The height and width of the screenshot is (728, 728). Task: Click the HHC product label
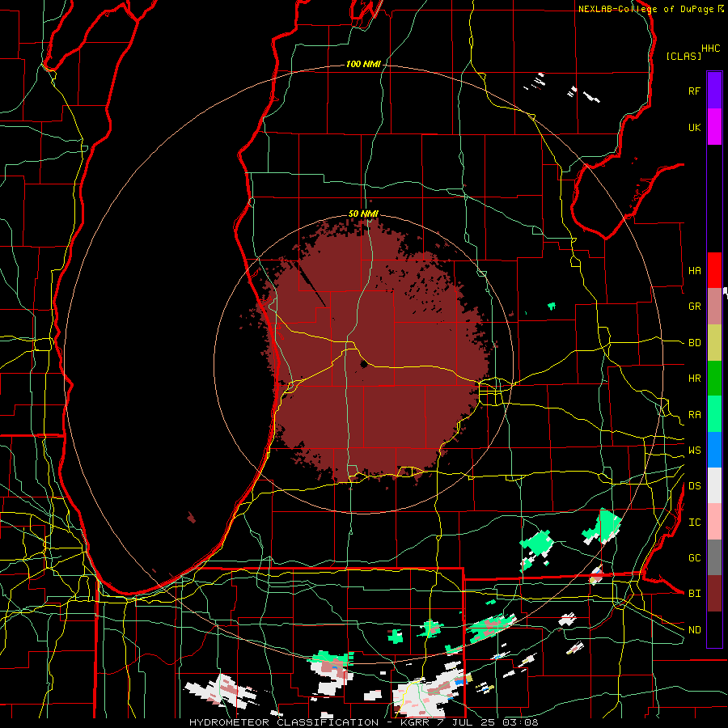pyautogui.click(x=711, y=48)
